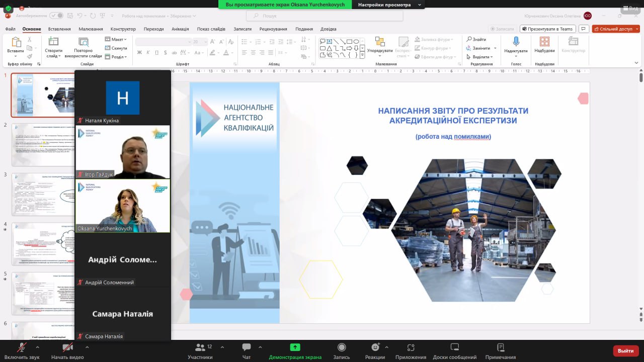
Task: Open Доски сообщений whiteboards icon
Action: (454, 347)
